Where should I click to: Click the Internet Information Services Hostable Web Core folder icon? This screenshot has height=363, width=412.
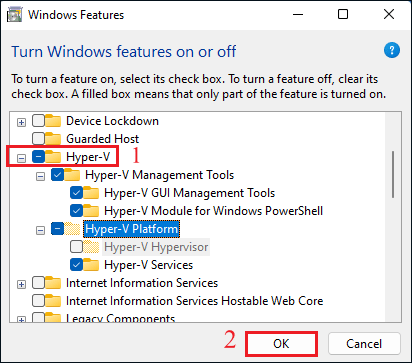(53, 301)
